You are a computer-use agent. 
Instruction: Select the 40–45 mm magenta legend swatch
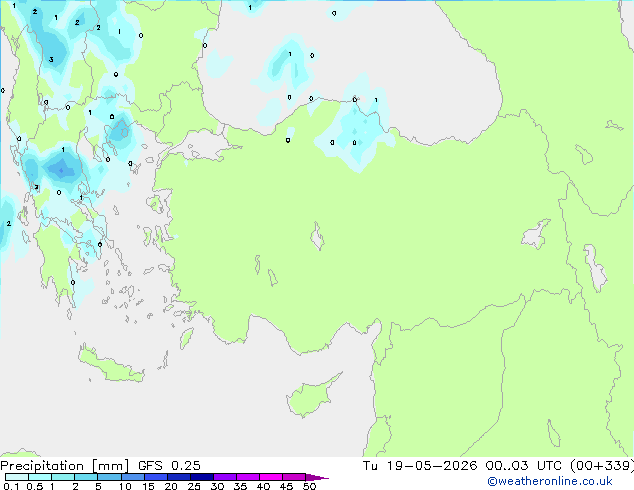pos(271,477)
